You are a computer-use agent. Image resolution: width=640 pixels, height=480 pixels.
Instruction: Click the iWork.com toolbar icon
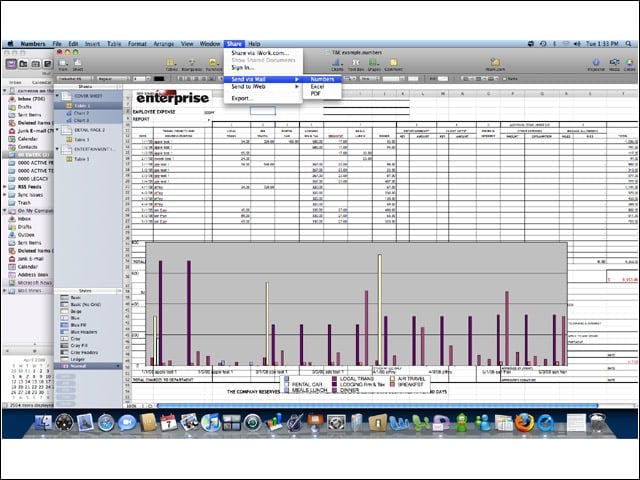(495, 63)
